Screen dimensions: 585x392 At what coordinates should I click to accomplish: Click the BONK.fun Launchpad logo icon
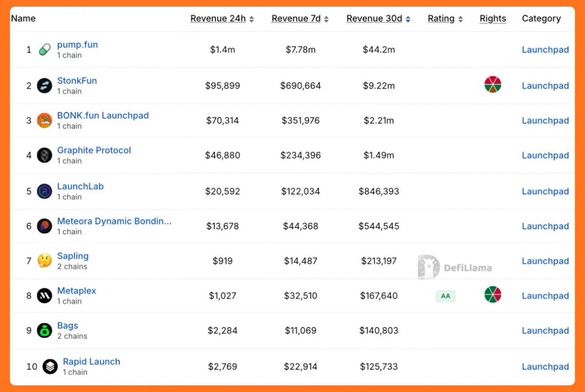(44, 120)
